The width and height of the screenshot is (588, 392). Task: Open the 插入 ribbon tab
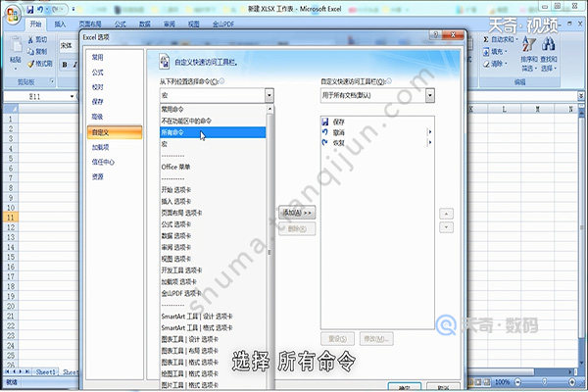point(60,24)
